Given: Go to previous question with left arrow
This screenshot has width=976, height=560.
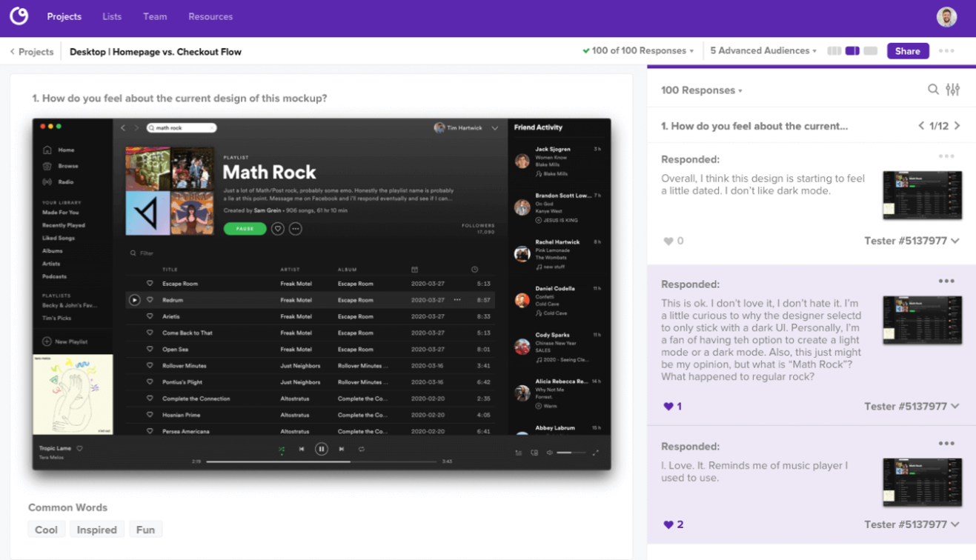Looking at the screenshot, I should [x=921, y=126].
